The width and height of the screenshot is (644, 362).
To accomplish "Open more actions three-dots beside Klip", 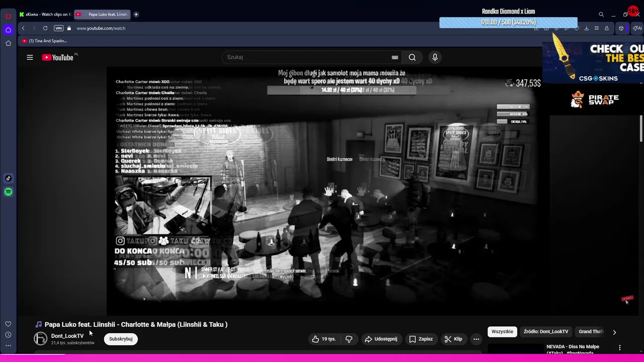I will [x=476, y=339].
